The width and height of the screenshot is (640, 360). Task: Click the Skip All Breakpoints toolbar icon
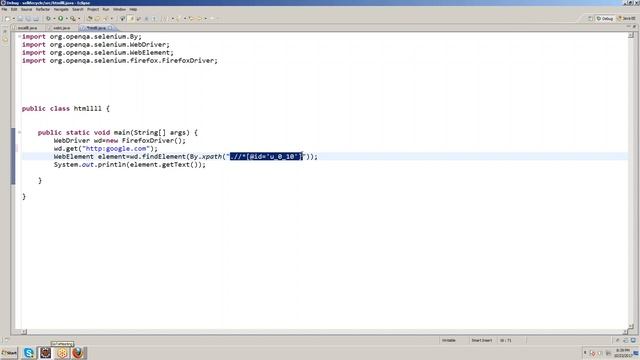click(x=122, y=18)
